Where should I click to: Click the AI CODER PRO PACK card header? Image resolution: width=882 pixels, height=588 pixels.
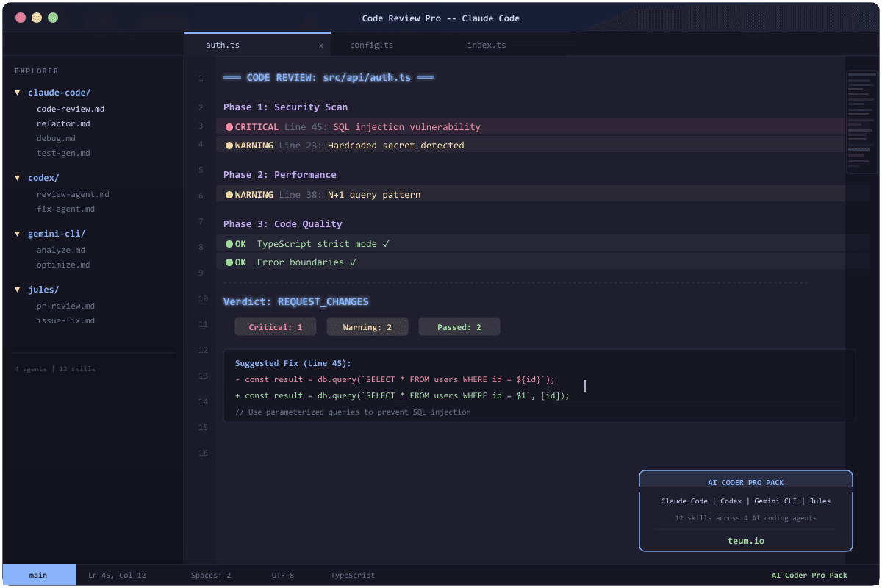pos(746,482)
